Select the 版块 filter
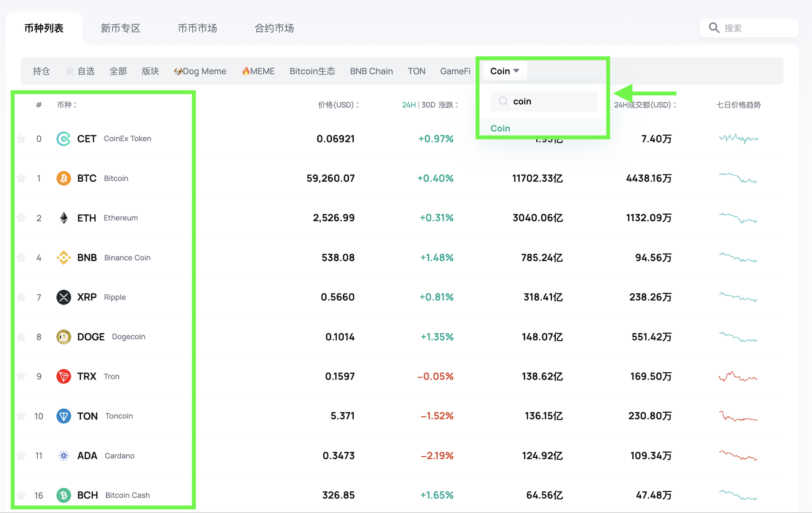The image size is (812, 513). (150, 71)
